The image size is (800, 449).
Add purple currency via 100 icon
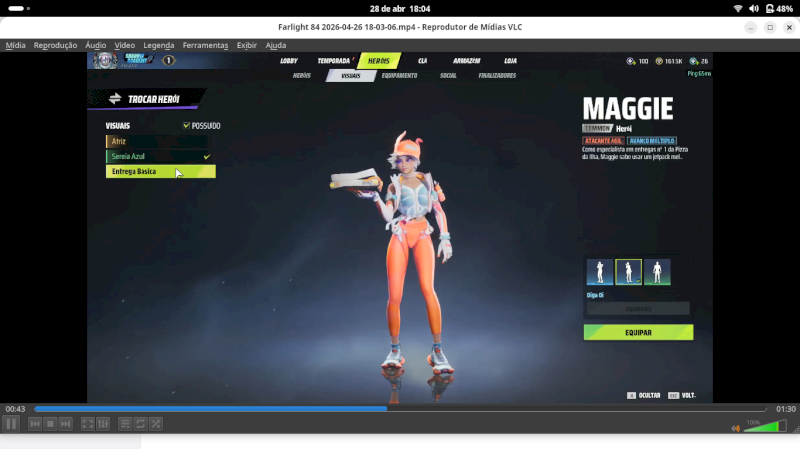point(631,61)
